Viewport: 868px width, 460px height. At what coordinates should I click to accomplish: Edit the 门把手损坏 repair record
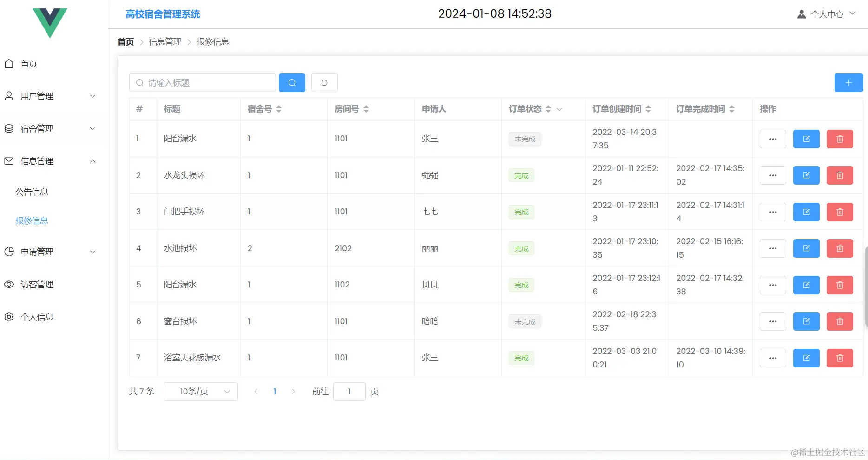(806, 212)
